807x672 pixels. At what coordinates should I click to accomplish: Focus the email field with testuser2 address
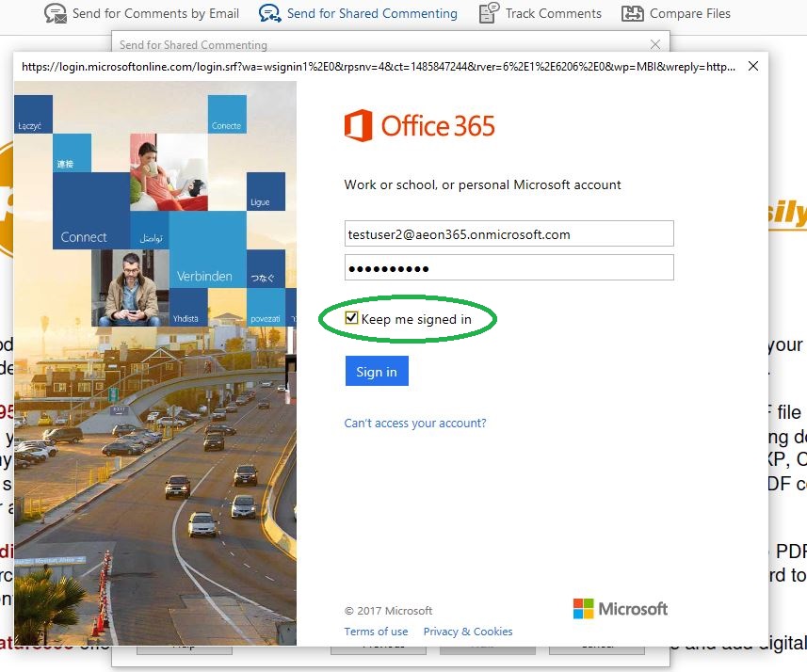509,234
